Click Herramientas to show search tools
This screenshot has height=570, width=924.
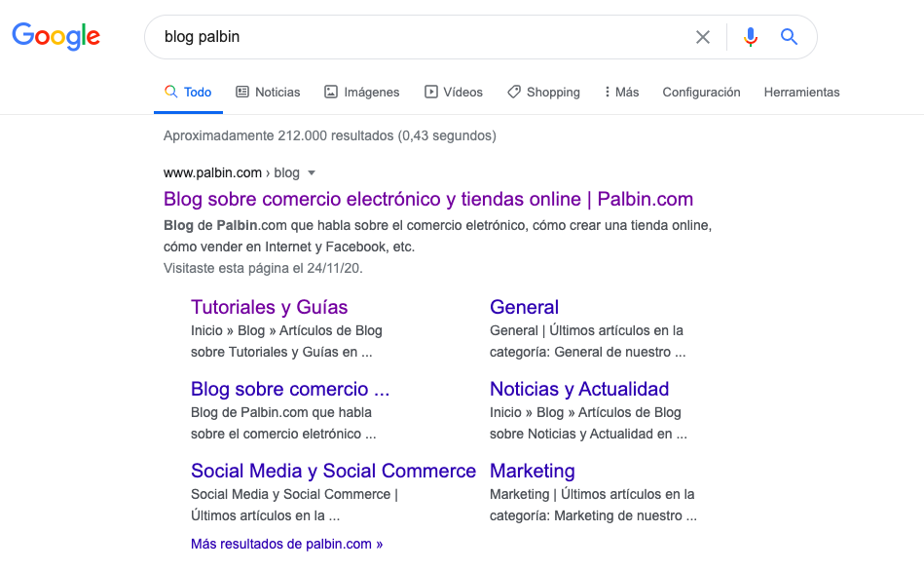pos(801,93)
